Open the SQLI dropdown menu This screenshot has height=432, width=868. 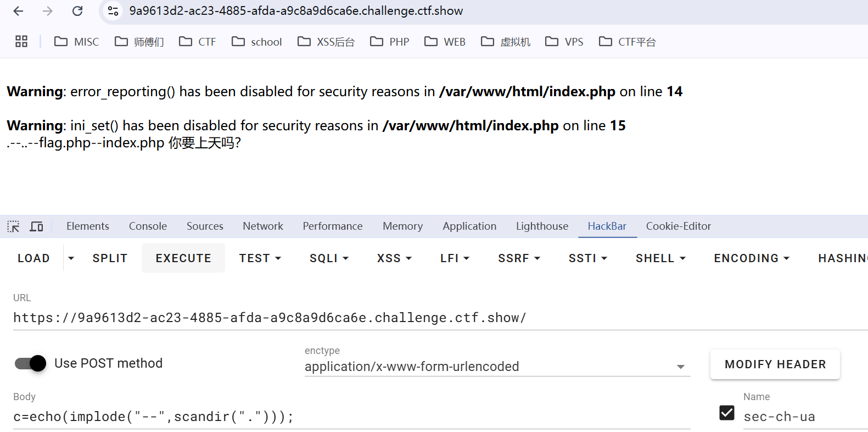[329, 258]
